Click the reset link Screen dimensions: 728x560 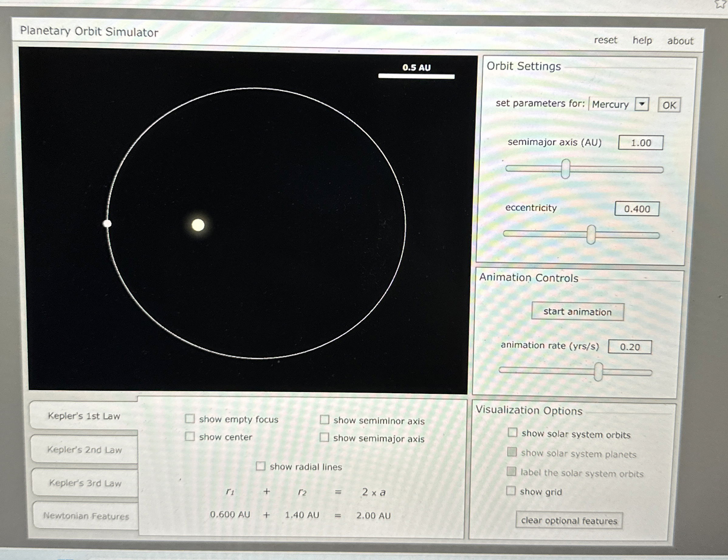click(605, 40)
